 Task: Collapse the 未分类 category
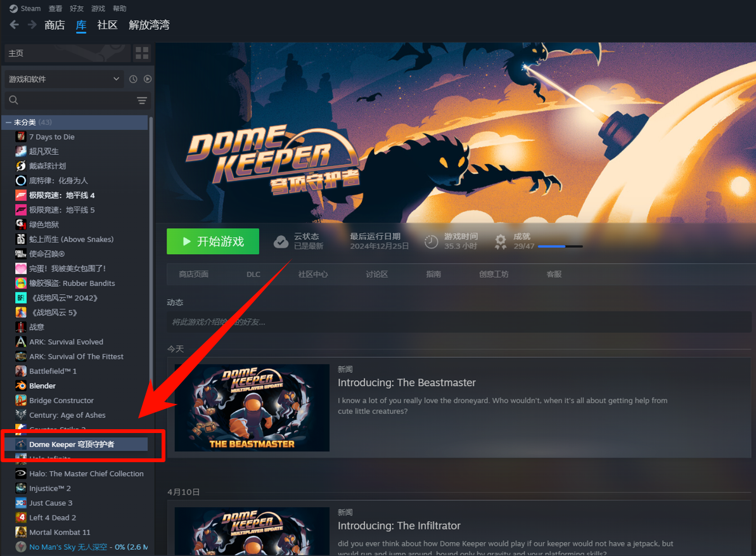(x=9, y=122)
